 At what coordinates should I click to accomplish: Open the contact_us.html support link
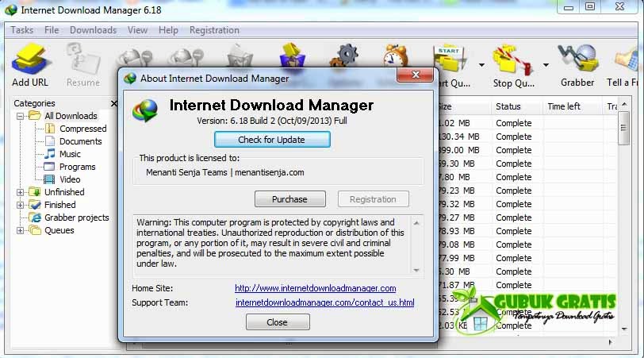(325, 302)
